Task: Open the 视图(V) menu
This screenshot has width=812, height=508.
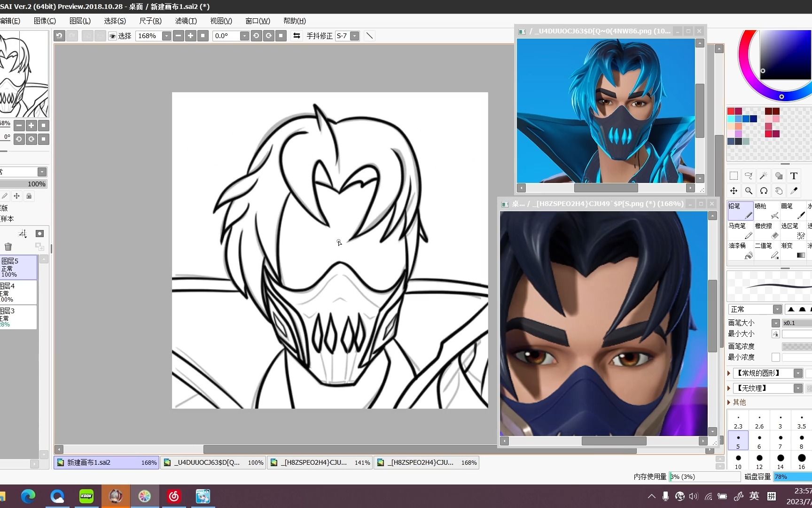Action: 221,21
